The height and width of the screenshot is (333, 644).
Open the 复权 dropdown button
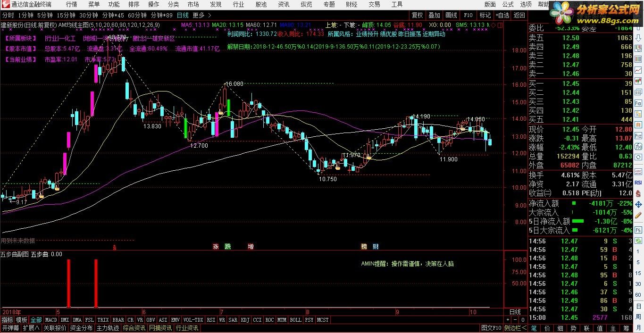coord(417,15)
